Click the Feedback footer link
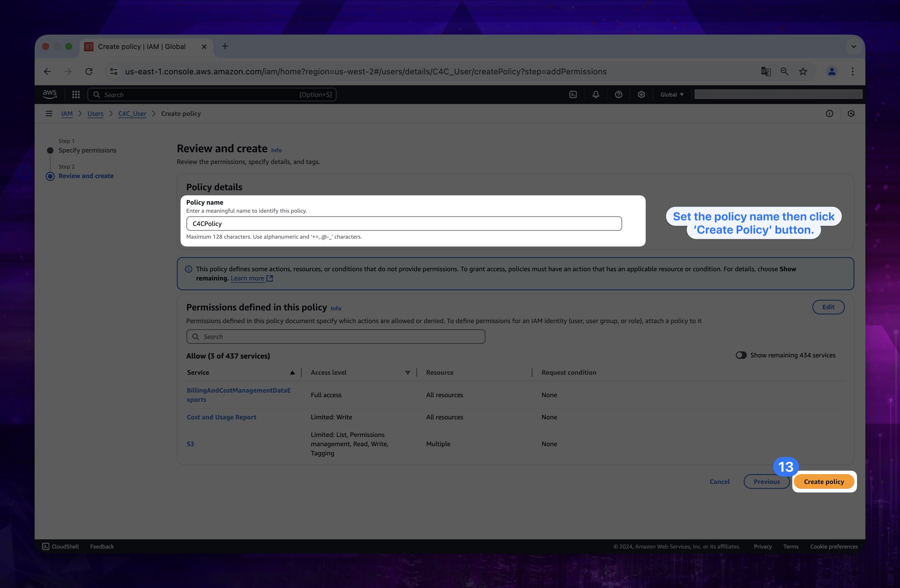 [x=102, y=546]
